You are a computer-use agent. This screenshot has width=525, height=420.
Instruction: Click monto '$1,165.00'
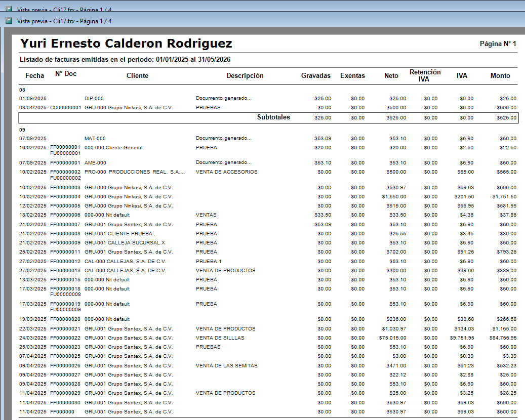[x=504, y=329]
